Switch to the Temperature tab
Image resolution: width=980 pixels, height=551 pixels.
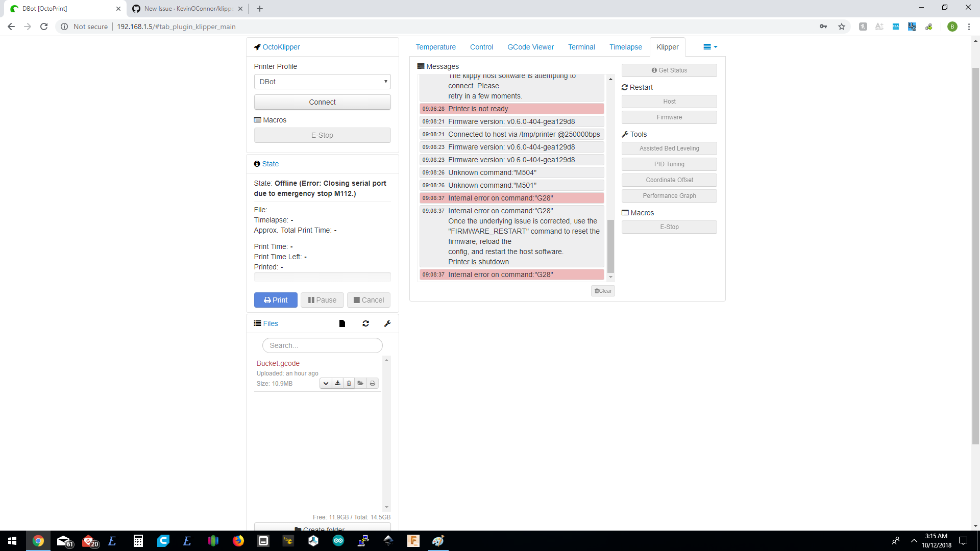pyautogui.click(x=435, y=47)
